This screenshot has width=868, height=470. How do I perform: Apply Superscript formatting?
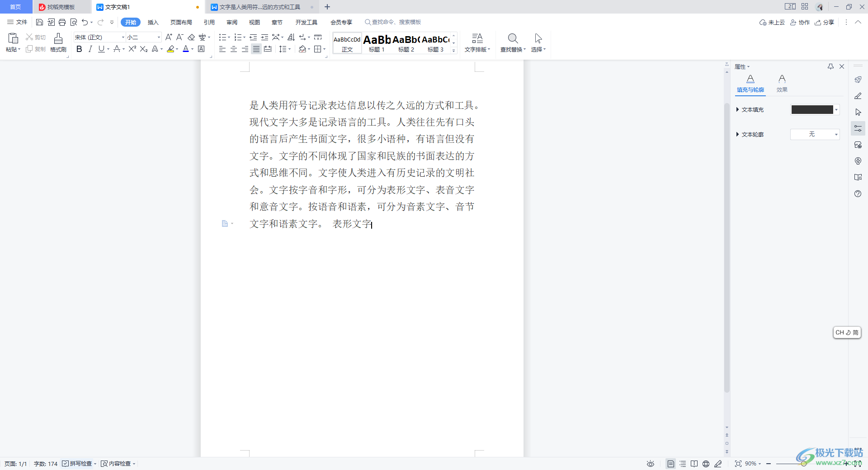132,49
